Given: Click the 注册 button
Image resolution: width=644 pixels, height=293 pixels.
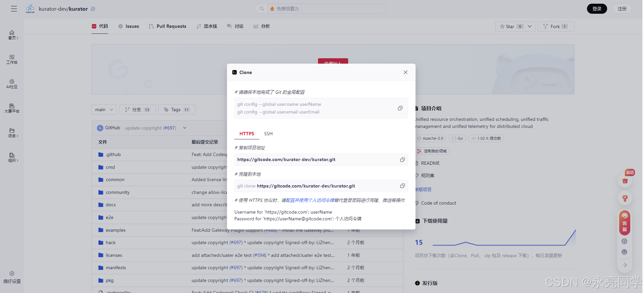Looking at the screenshot, I should 622,9.
